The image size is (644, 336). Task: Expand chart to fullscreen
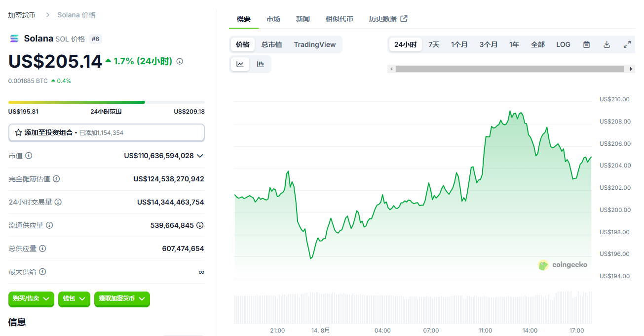pyautogui.click(x=627, y=44)
